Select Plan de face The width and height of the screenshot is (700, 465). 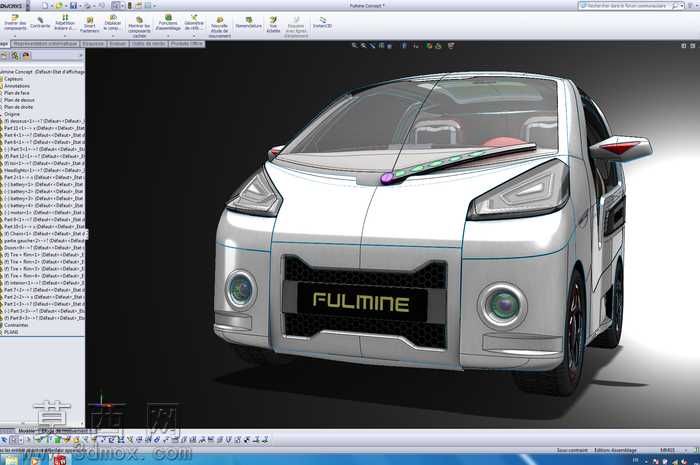(x=17, y=93)
